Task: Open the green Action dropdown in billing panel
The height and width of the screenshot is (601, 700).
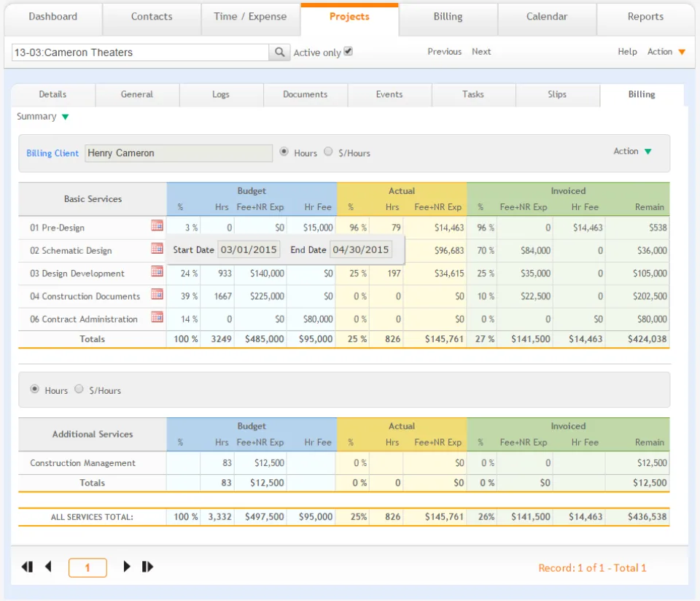Action: click(x=633, y=152)
